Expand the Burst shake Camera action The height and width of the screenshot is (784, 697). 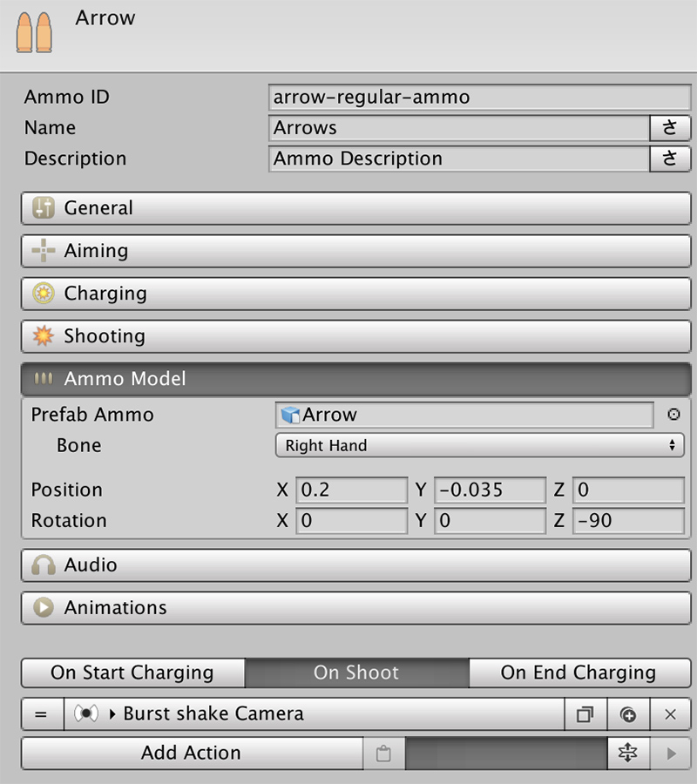[x=112, y=714]
